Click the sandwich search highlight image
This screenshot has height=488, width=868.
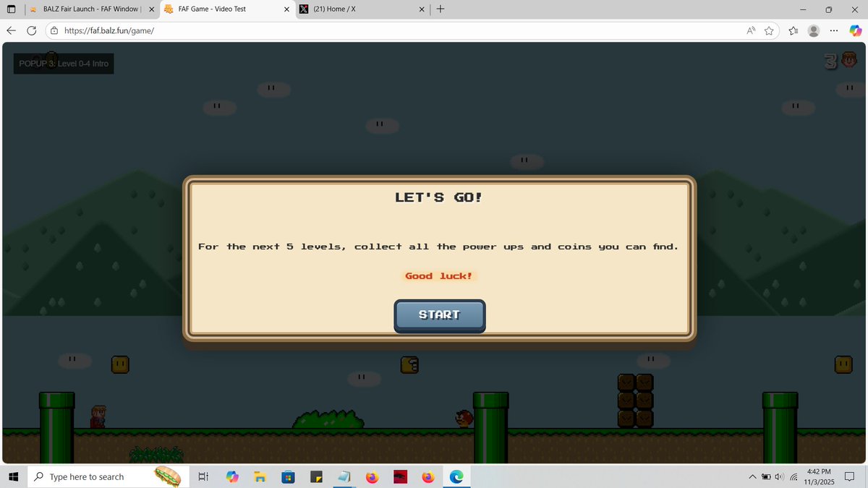[167, 476]
